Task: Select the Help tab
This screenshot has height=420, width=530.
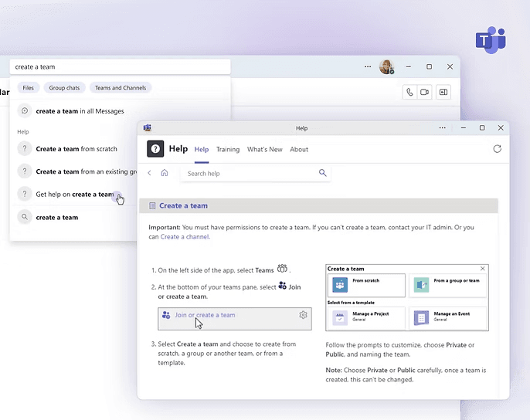Action: pyautogui.click(x=202, y=149)
